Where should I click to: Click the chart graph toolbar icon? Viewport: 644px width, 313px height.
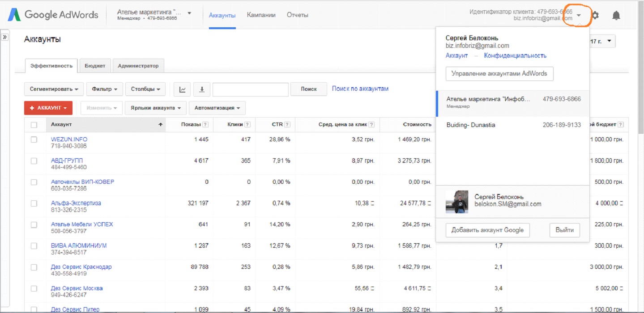[182, 89]
